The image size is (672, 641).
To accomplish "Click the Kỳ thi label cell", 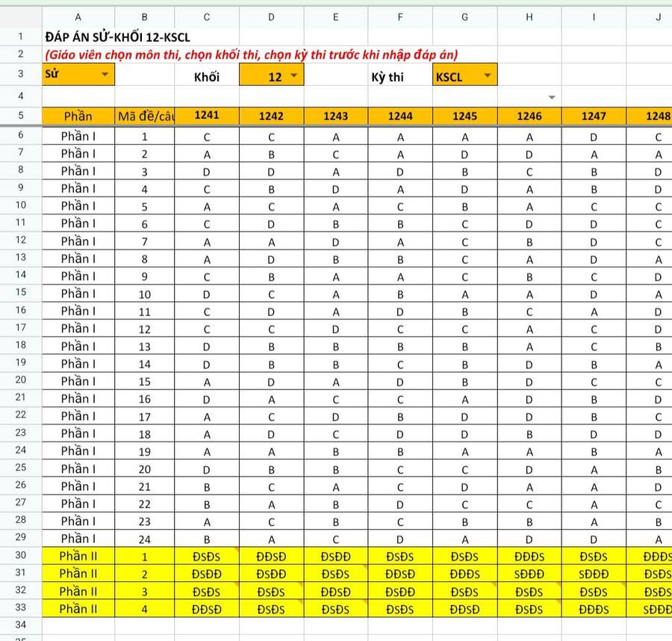I will point(388,76).
